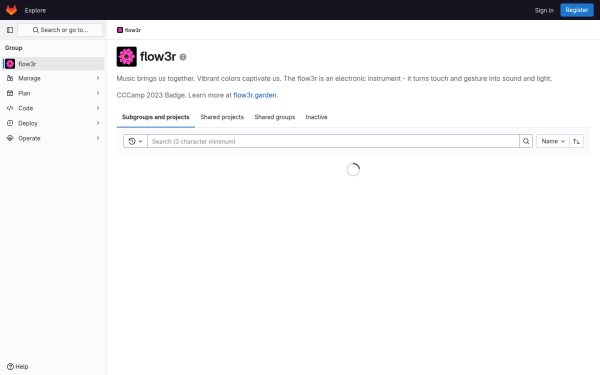The height and width of the screenshot is (375, 600).
Task: Expand the Code menu chevron
Action: [x=98, y=108]
